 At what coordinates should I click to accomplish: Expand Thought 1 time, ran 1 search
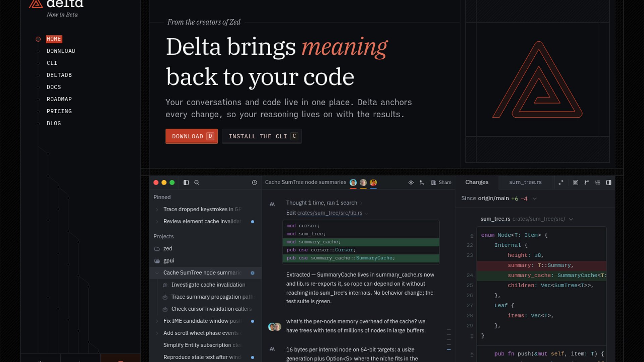361,203
